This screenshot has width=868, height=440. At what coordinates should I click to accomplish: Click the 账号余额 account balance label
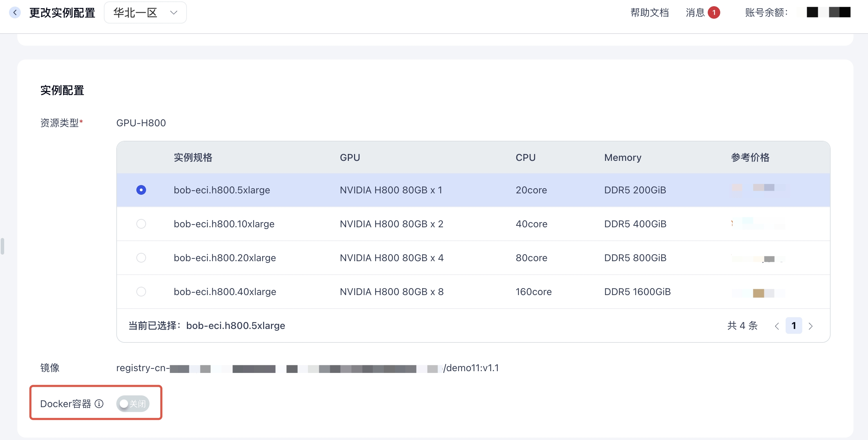766,12
